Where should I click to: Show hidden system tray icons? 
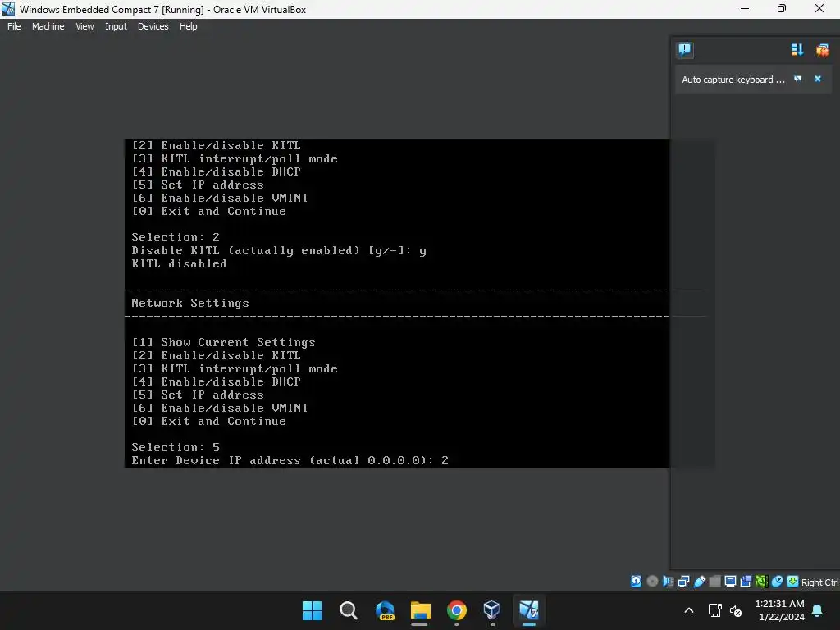click(x=689, y=610)
